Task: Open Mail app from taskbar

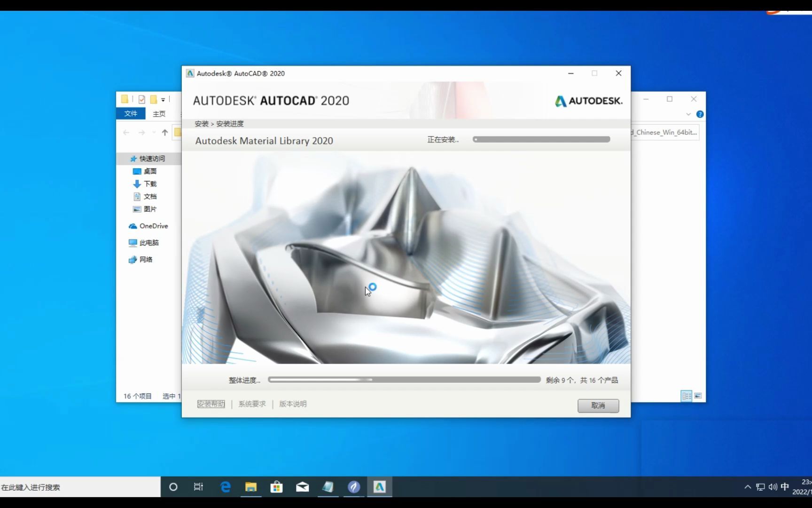Action: coord(302,487)
